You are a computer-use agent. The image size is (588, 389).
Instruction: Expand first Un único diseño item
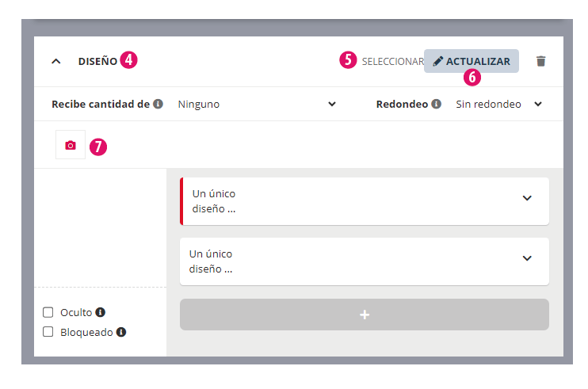click(x=527, y=198)
